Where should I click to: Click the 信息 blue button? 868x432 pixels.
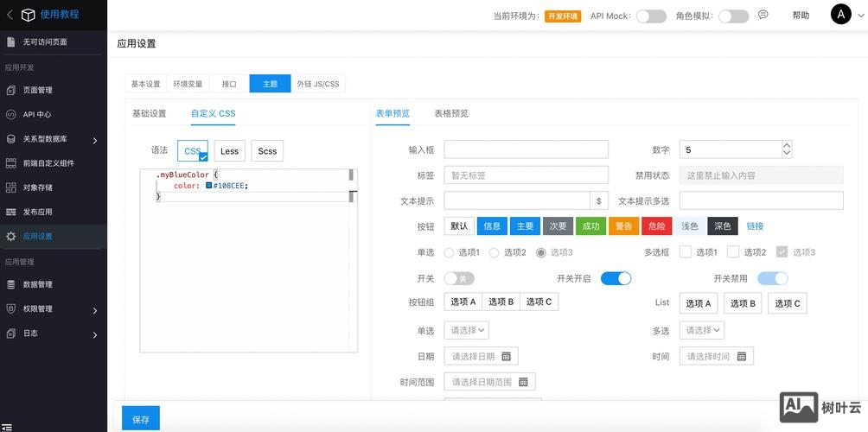(x=492, y=226)
